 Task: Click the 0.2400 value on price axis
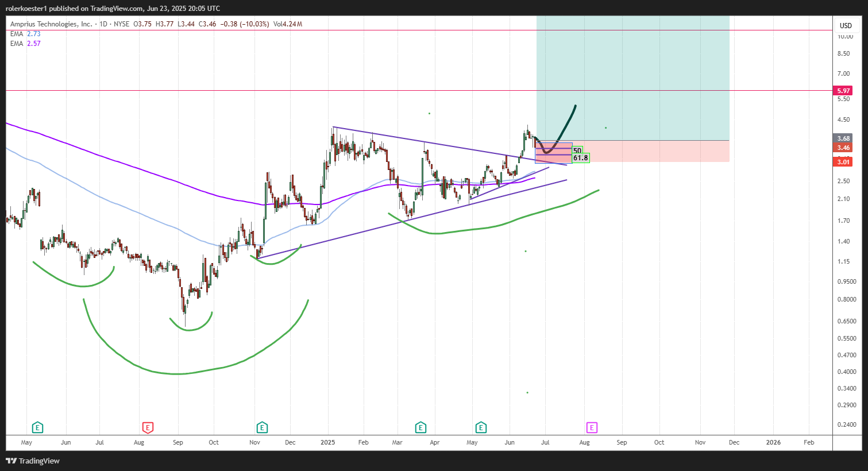847,424
